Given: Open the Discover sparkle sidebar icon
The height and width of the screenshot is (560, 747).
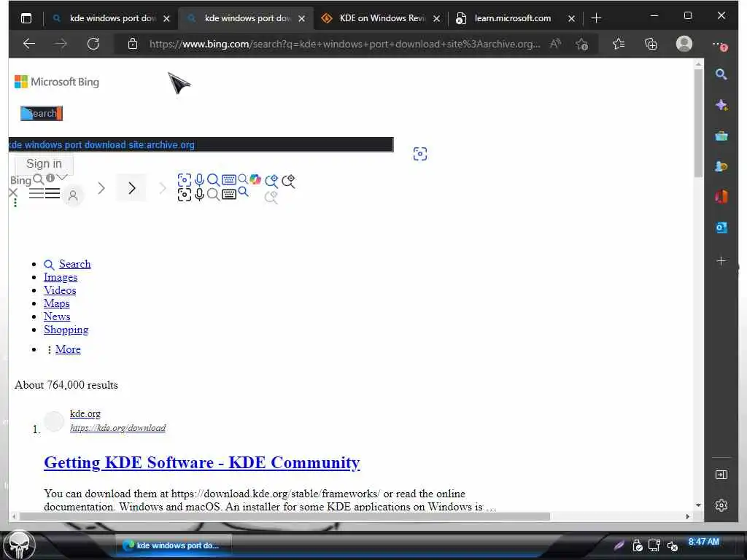Looking at the screenshot, I should (721, 105).
